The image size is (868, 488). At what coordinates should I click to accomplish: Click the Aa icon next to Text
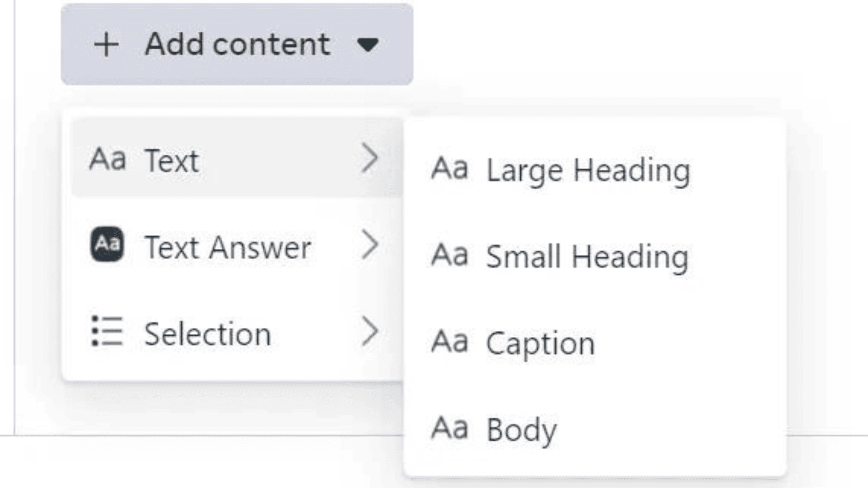[x=107, y=159]
